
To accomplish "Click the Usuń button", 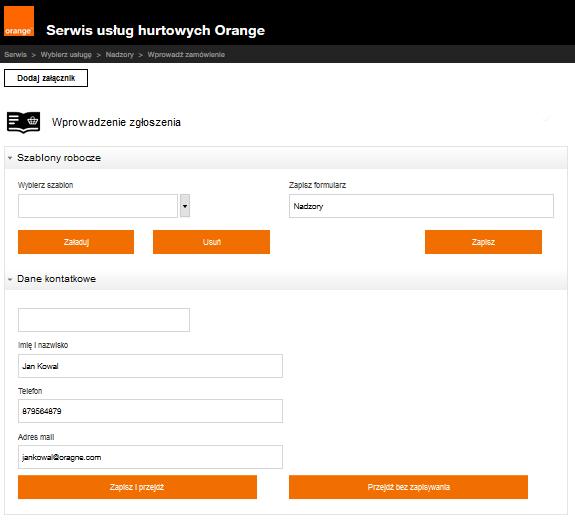I will [211, 242].
